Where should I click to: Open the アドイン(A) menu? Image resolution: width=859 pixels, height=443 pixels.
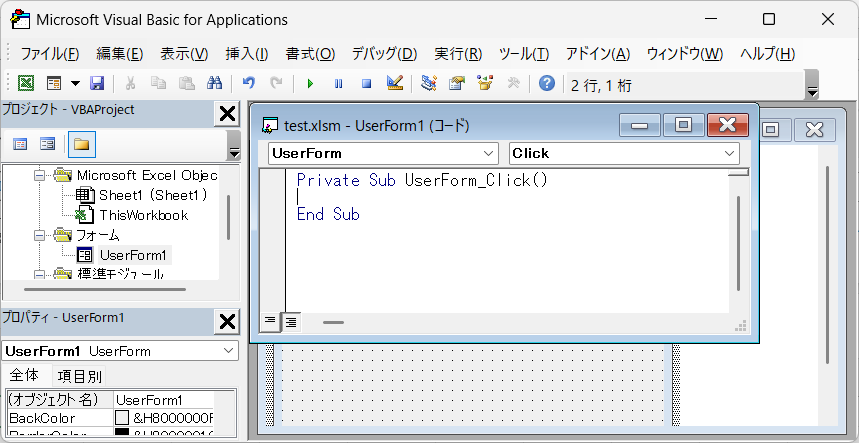[598, 54]
